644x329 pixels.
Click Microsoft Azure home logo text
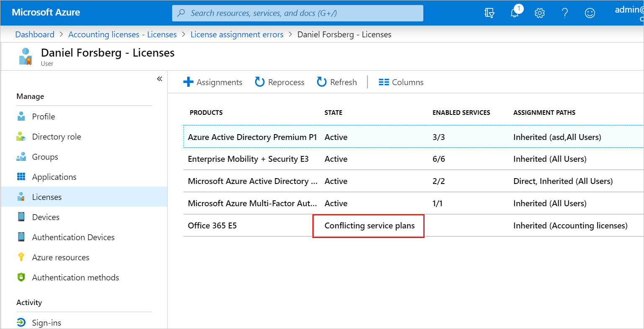point(46,13)
